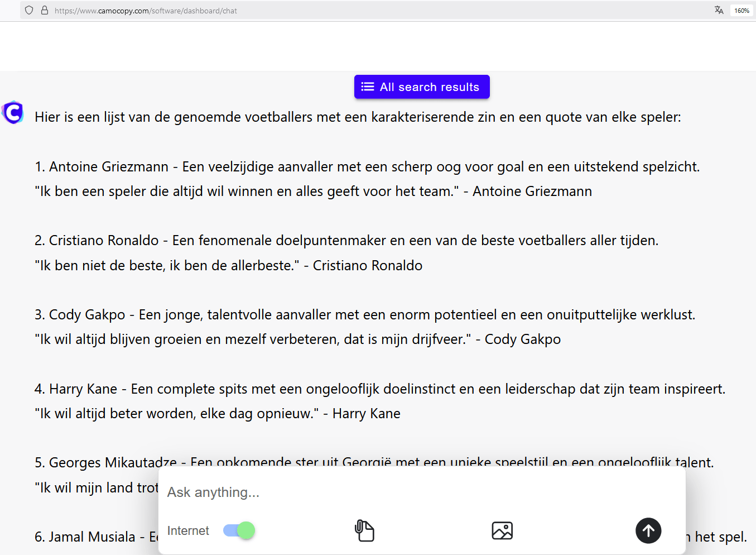This screenshot has width=756, height=555.
Task: Toggle the Internet search switch off
Action: point(239,530)
